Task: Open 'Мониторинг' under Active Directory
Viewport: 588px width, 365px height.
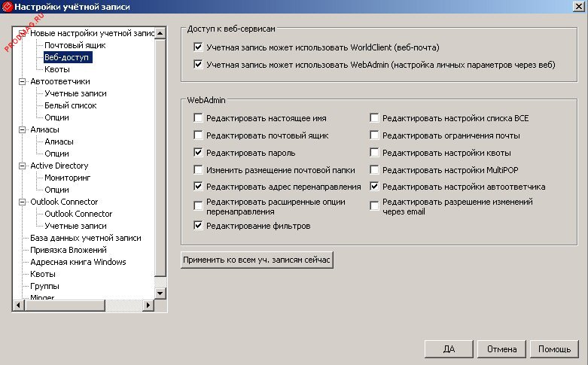Action: coord(67,178)
